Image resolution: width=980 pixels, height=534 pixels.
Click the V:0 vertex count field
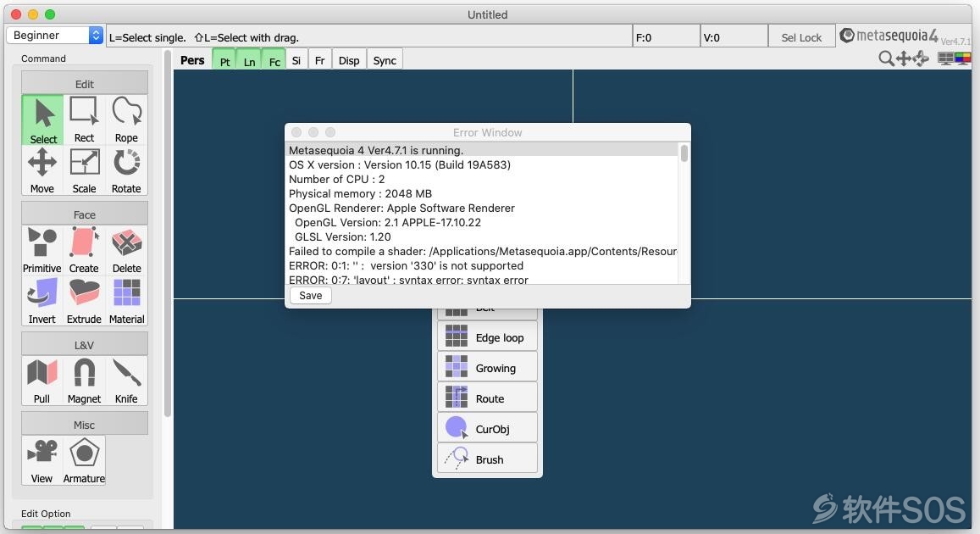tap(734, 37)
